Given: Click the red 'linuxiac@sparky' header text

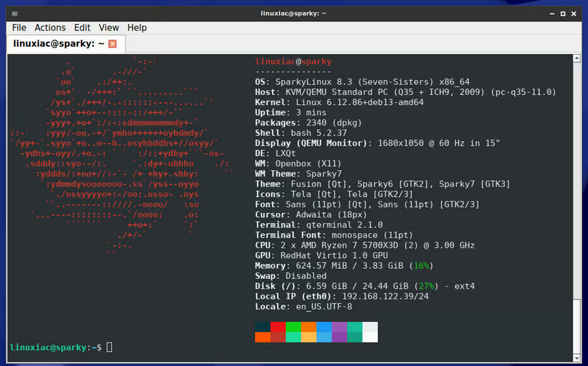Looking at the screenshot, I should coord(293,62).
